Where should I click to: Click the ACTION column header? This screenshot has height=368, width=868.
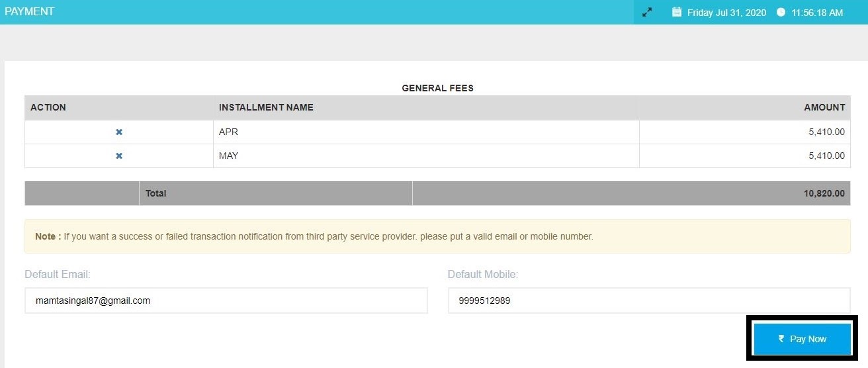(48, 107)
